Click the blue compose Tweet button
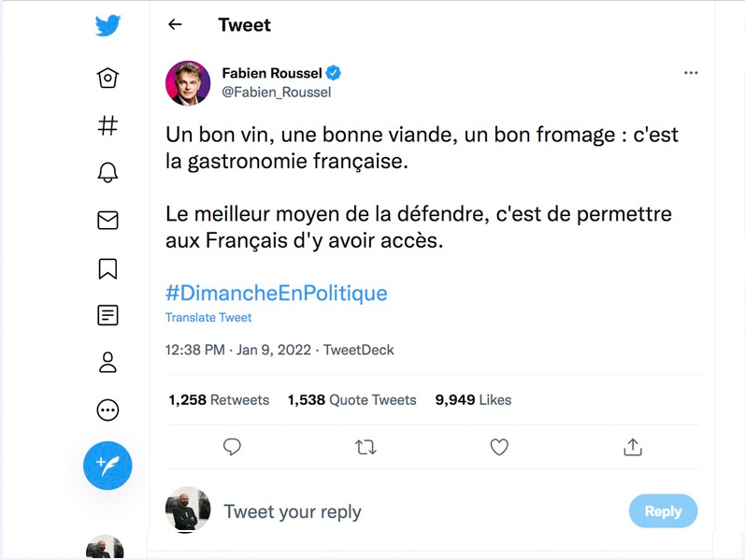The width and height of the screenshot is (745, 560). [x=107, y=465]
